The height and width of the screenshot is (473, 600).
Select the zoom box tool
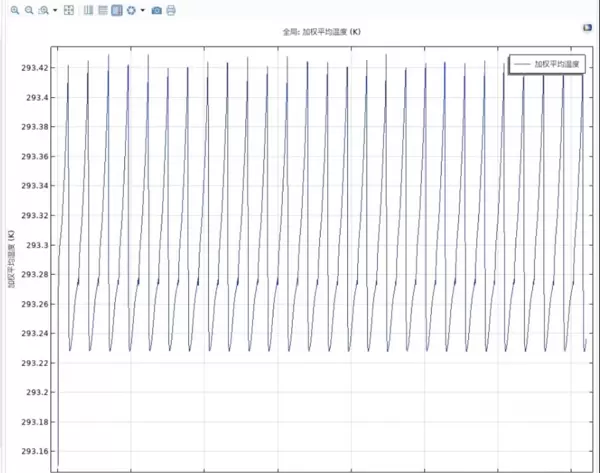coord(43,10)
